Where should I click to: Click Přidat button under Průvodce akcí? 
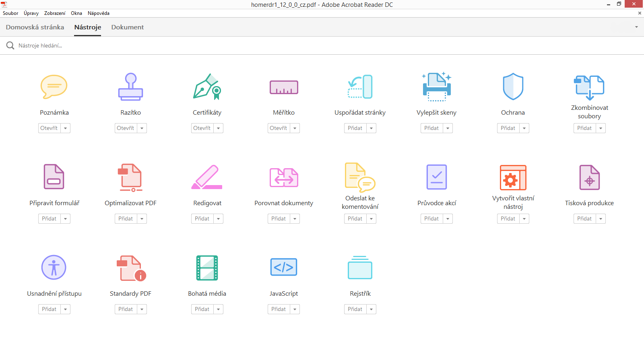(x=432, y=218)
